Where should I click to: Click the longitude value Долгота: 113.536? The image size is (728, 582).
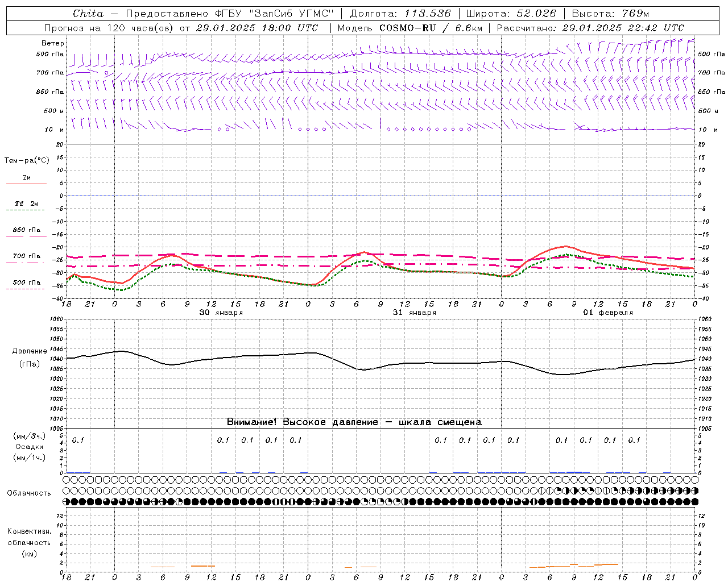[x=400, y=14]
